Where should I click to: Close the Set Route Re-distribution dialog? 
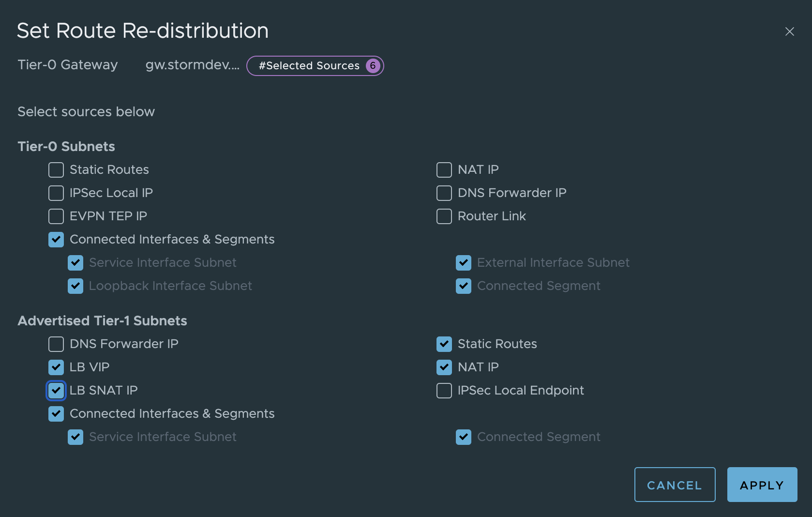(x=789, y=31)
